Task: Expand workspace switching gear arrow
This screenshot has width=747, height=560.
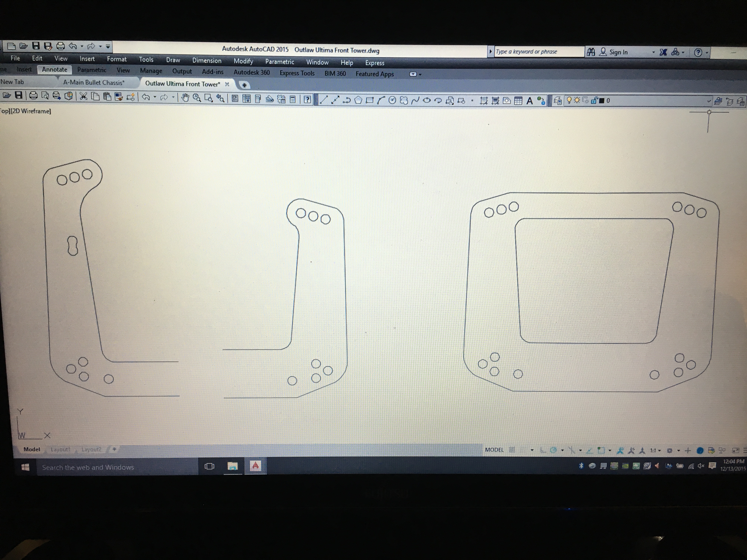Action: (678, 451)
